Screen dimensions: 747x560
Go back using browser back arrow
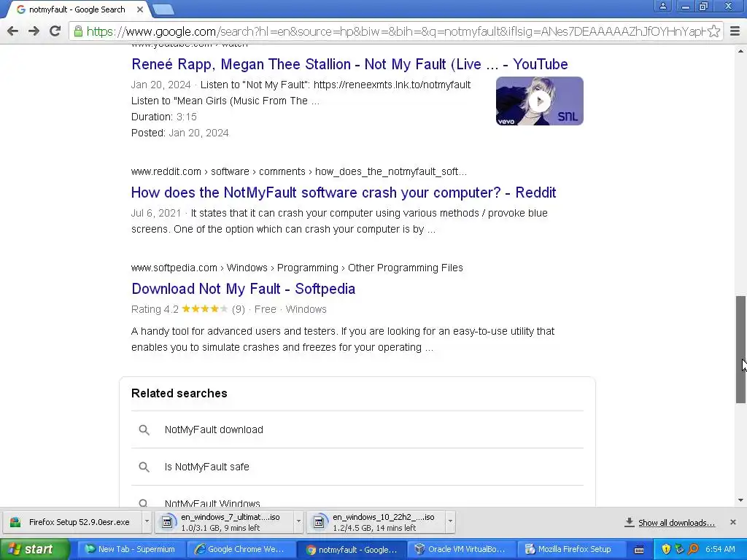pos(13,31)
